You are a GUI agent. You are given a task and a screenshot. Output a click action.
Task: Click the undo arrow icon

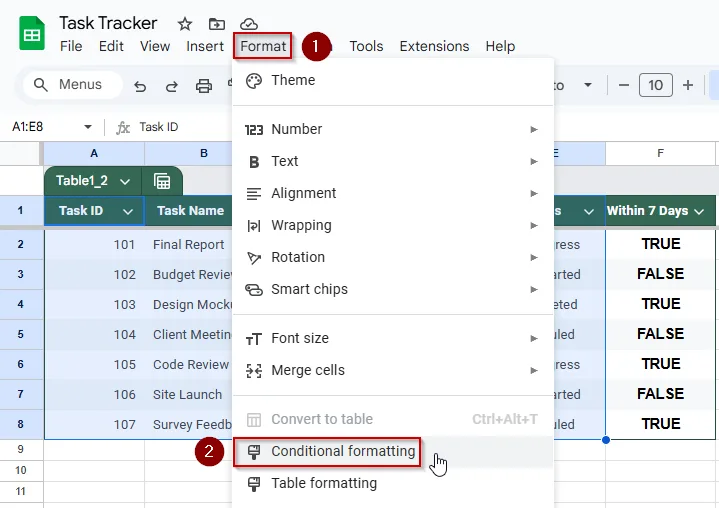tap(140, 86)
